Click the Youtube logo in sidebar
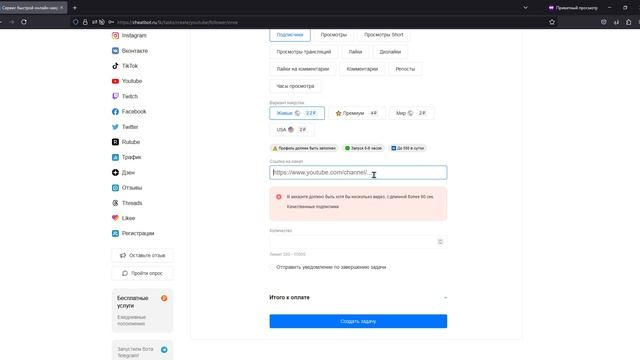 click(x=116, y=81)
